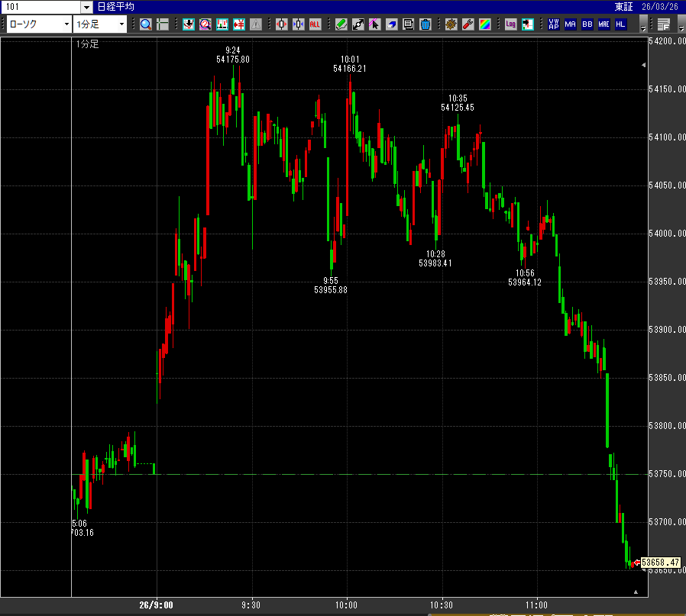Click the 東証 exchange label
This screenshot has height=616, width=686.
pos(623,7)
